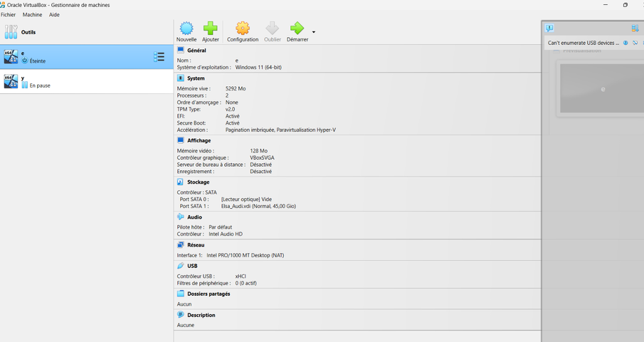
Task: Click the Dossiers partagés folder icon
Action: pyautogui.click(x=180, y=294)
